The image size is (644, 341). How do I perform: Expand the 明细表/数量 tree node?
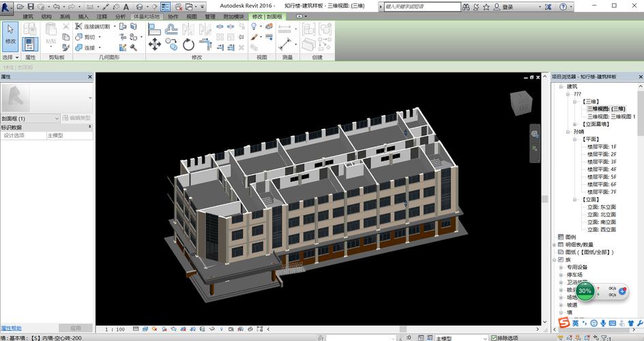tap(554, 244)
